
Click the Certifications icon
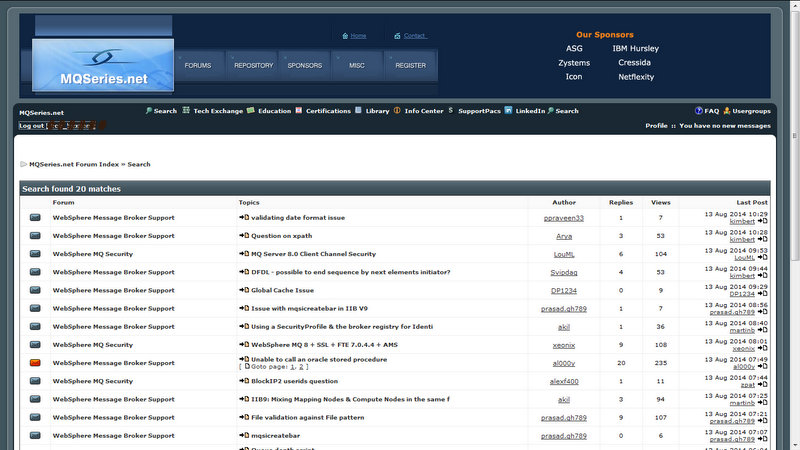[299, 110]
